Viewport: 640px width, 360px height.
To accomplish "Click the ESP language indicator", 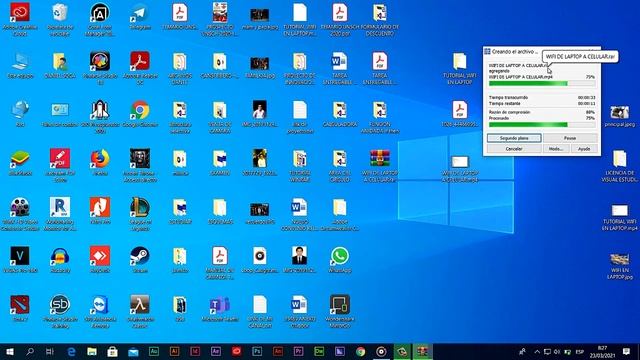I will [579, 351].
